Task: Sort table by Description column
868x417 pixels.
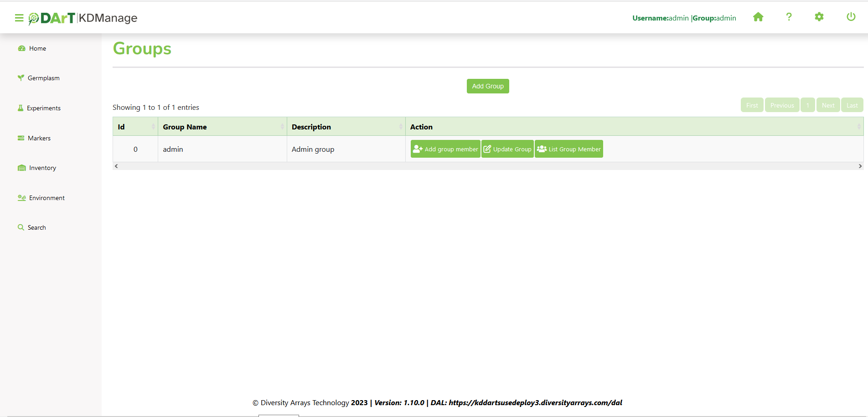Action: (x=346, y=127)
